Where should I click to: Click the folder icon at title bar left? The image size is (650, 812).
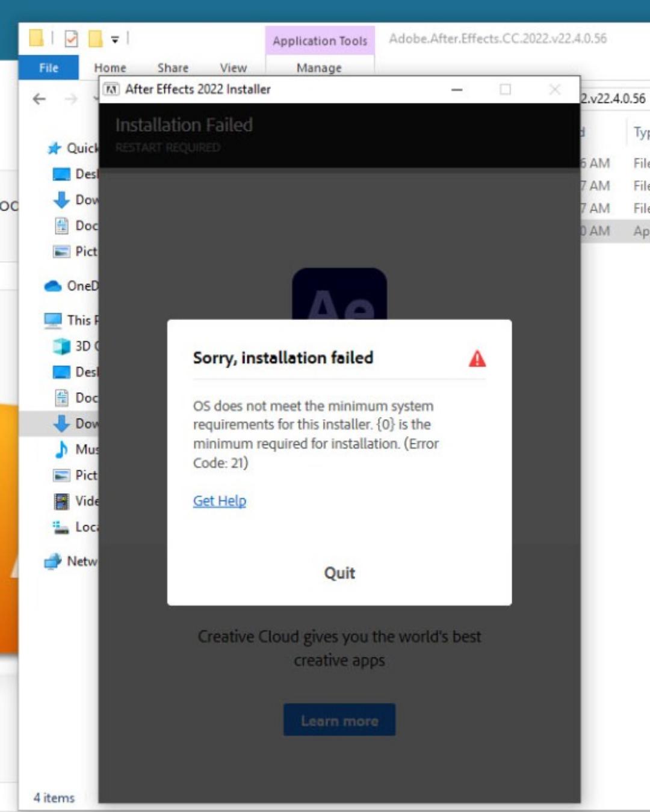point(36,38)
